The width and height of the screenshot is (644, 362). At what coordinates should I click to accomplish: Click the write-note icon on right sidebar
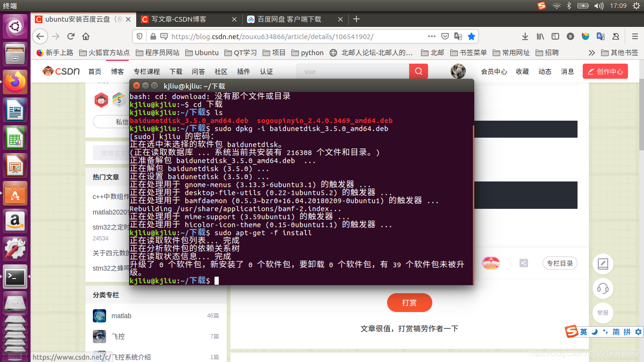603,263
